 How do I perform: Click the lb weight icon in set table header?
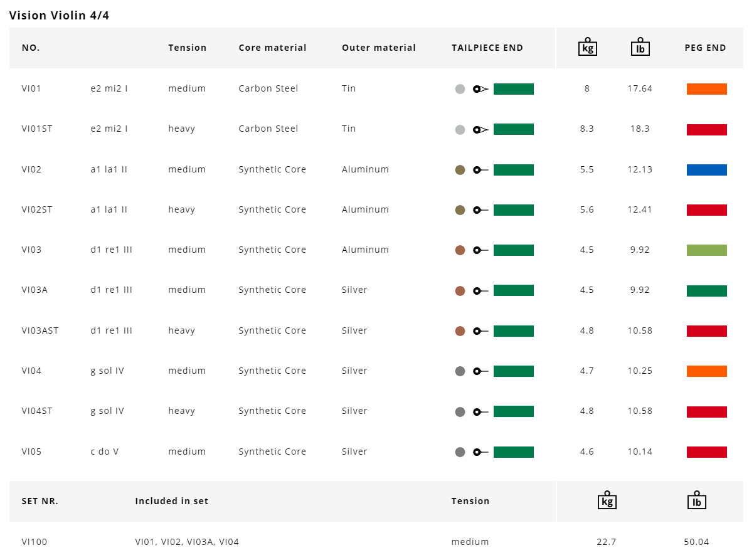[x=696, y=500]
